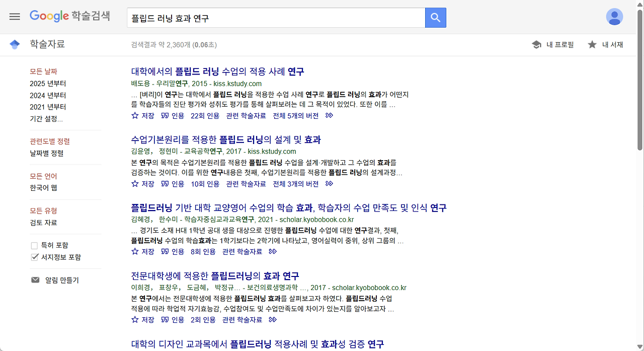Screen dimensions: 644x351
Task: Click the page vertical scrollbar thumb
Action: click(639, 79)
